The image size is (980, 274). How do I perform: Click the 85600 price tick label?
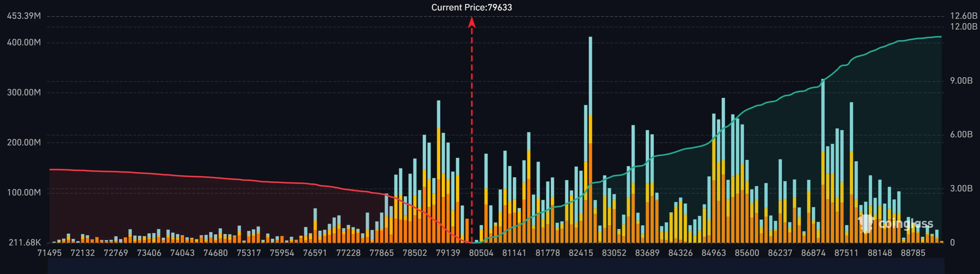click(x=747, y=253)
